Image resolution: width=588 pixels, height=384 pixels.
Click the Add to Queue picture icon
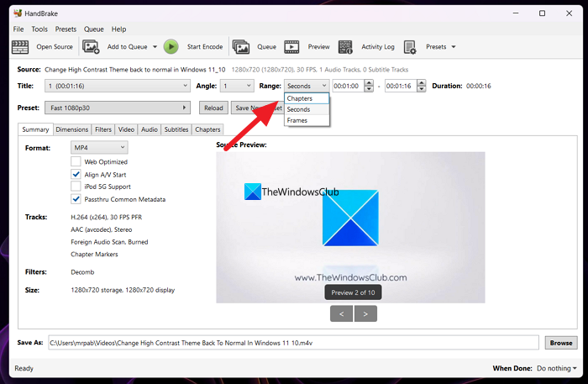click(91, 47)
